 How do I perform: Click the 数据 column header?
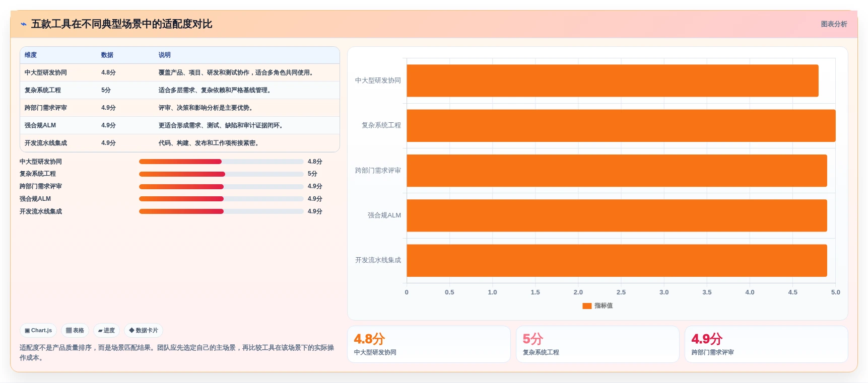pyautogui.click(x=107, y=55)
